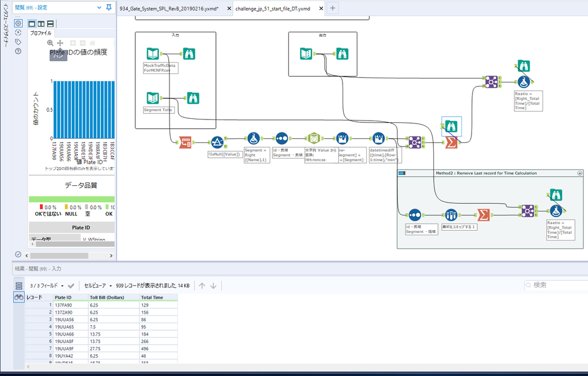Click into the results search field
Viewport: 588px width, 376px height.
tap(556, 285)
